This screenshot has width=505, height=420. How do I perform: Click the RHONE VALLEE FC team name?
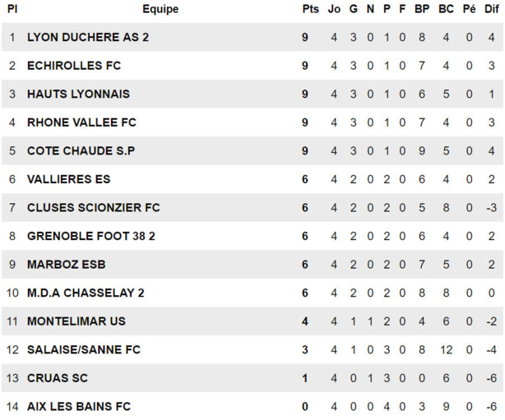tap(81, 122)
